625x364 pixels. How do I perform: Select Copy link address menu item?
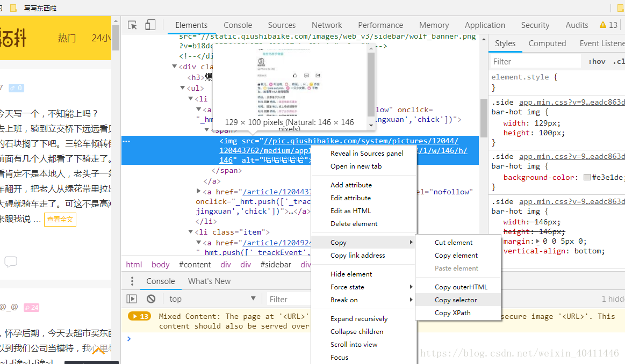click(363, 255)
